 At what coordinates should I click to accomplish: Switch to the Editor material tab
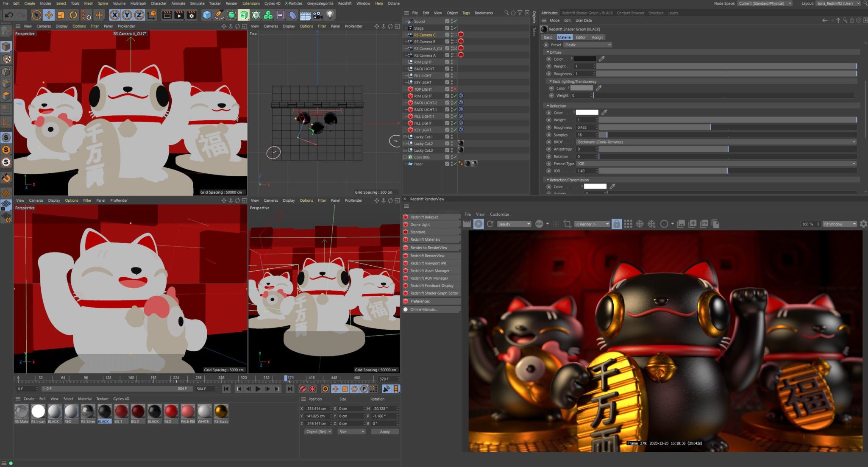coord(580,37)
